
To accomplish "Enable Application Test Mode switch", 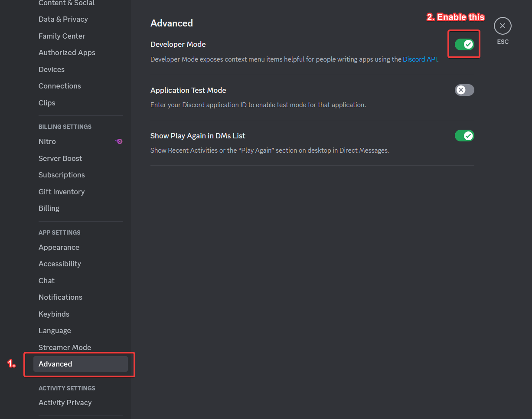I will coord(464,90).
